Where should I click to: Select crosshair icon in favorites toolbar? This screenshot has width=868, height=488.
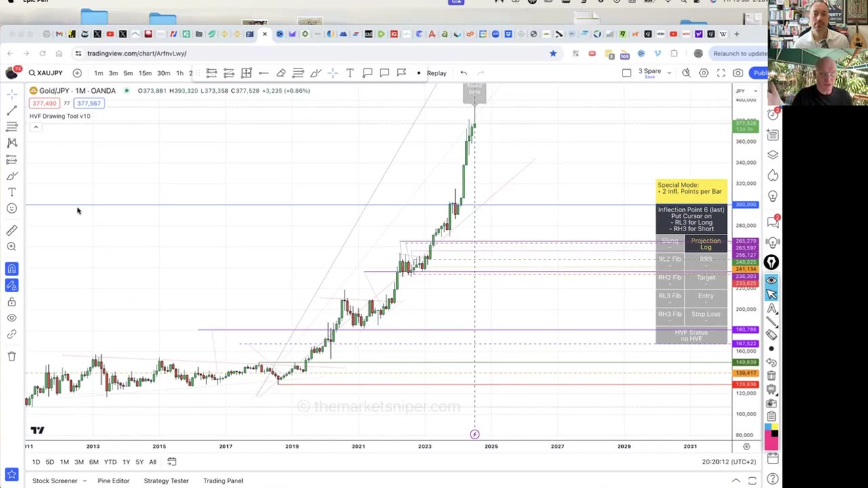coord(332,73)
